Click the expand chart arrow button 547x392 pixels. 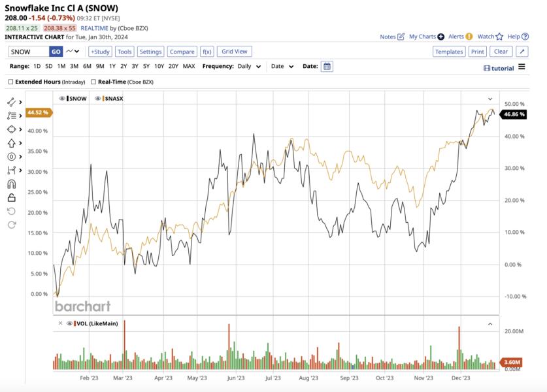(x=522, y=51)
